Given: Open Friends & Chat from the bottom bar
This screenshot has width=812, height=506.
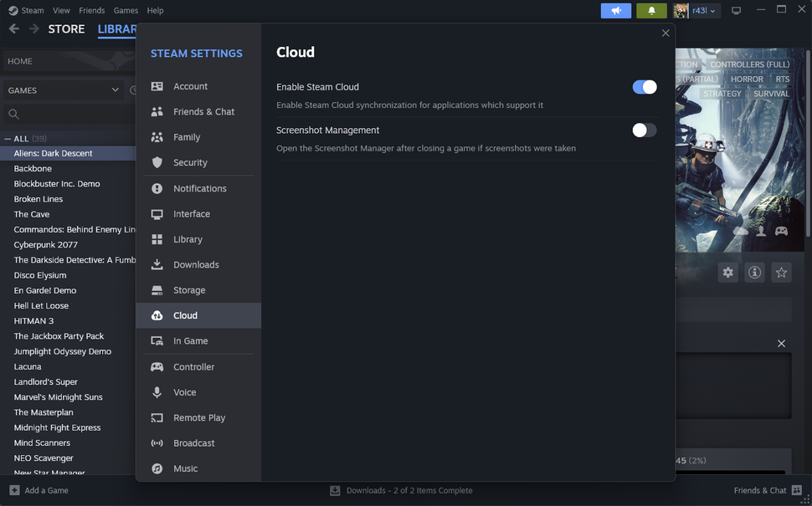Looking at the screenshot, I should tap(760, 490).
